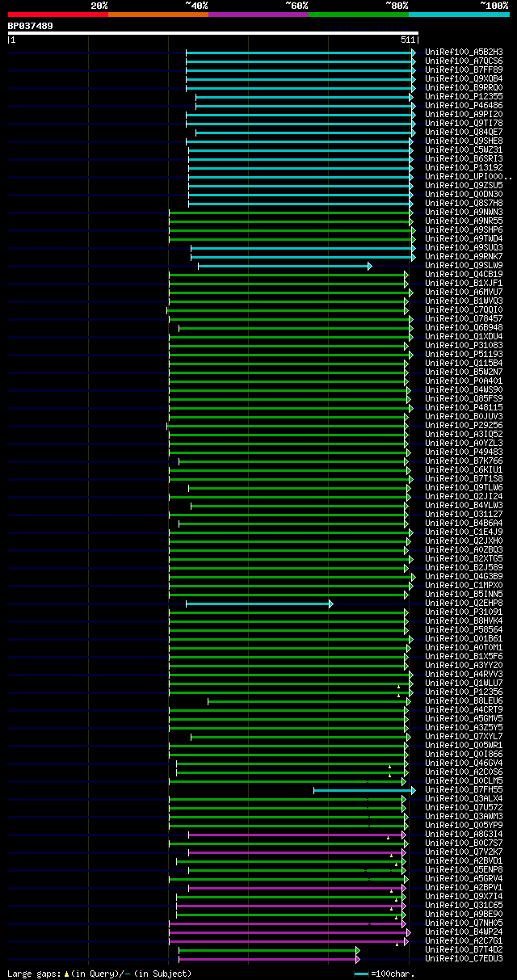Select label UniRef100_P0A401
Screen dimensions: 517x980
464,381
